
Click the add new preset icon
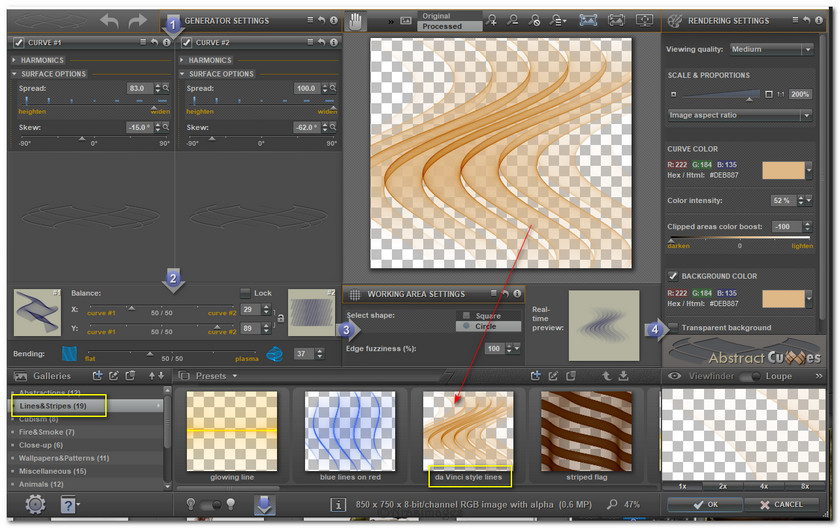(x=535, y=376)
